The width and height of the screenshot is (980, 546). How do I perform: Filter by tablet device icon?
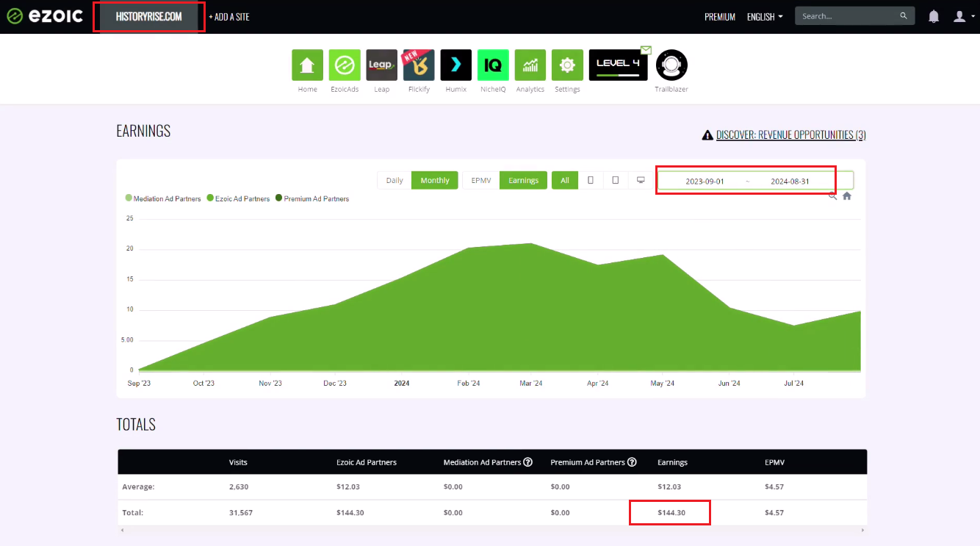pos(616,180)
